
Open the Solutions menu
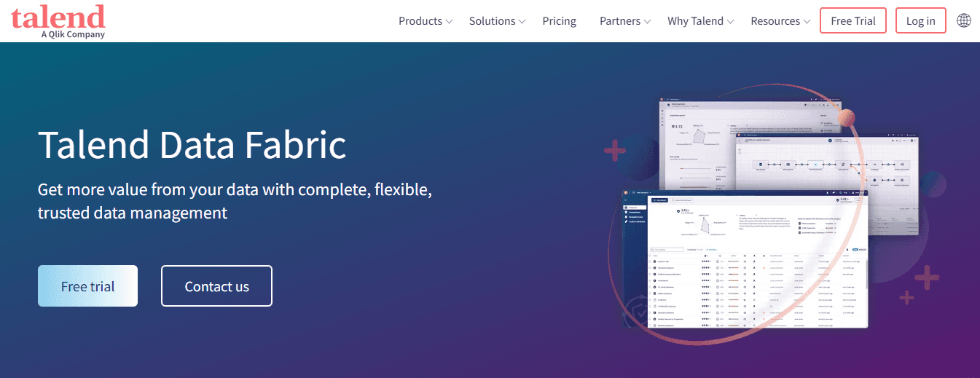pyautogui.click(x=492, y=21)
